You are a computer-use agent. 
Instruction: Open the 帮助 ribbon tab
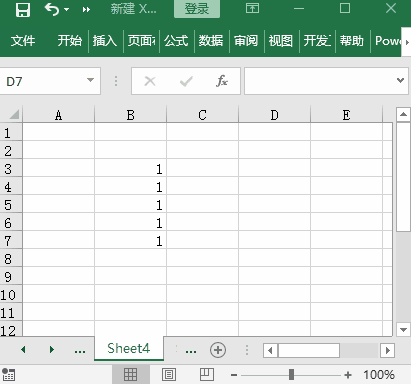(x=352, y=41)
